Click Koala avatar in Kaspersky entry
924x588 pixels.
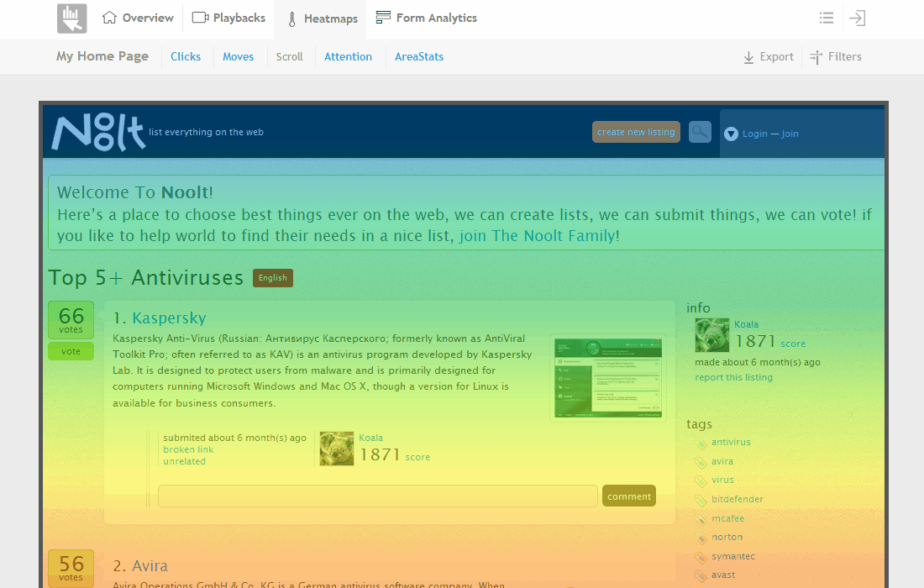coord(337,449)
